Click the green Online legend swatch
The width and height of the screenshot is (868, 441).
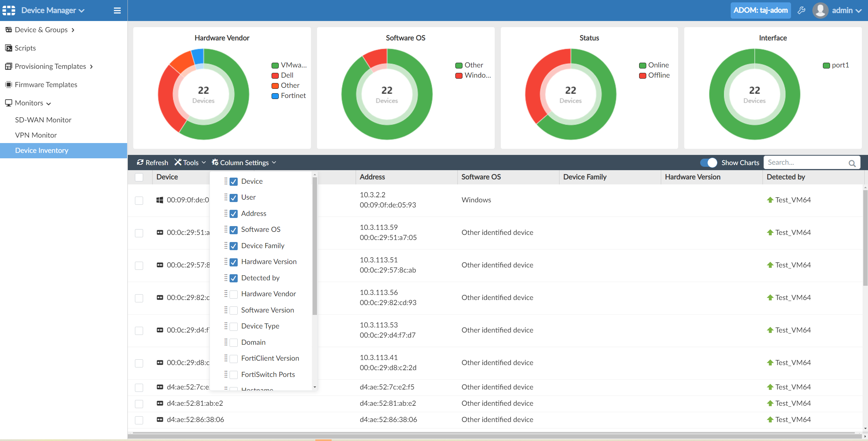642,65
